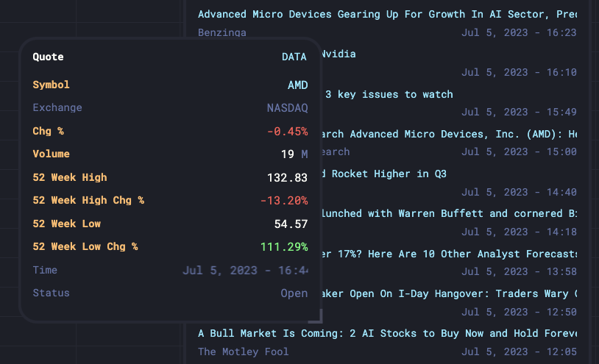Screen dimensions: 599x364
Task: Click the 'Jul 5, 2023 - 16:10' timestamp
Action: pyautogui.click(x=519, y=72)
